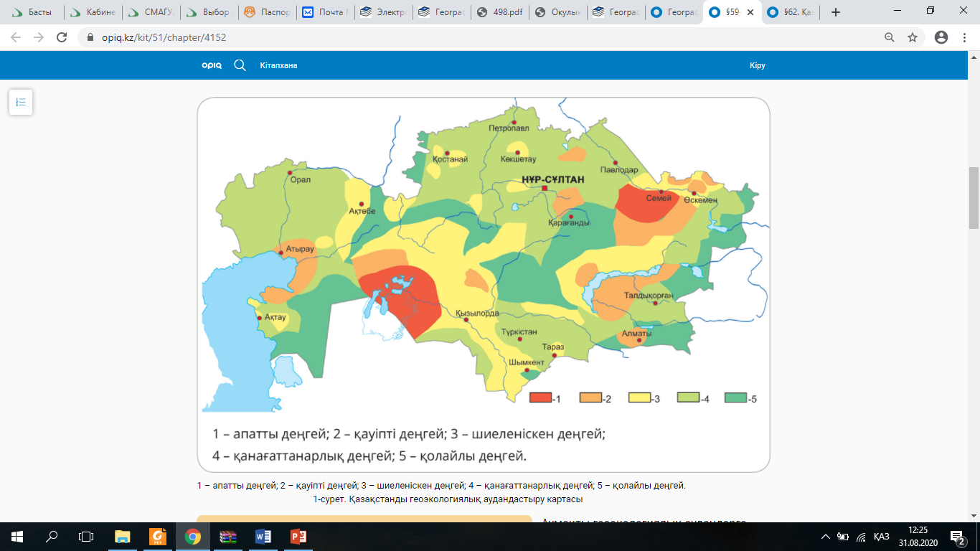
Task: Open a new browser tab with plus
Action: 836,12
